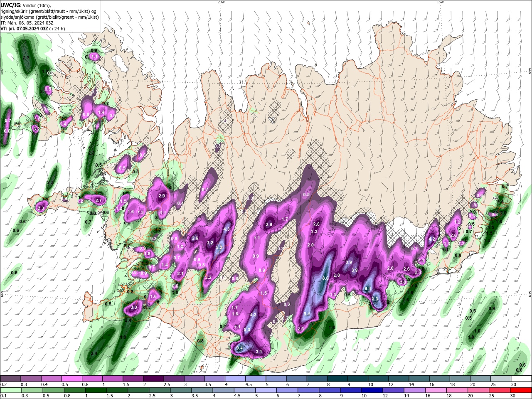Click the light pink lower swatch between 16 and 18

436,390
